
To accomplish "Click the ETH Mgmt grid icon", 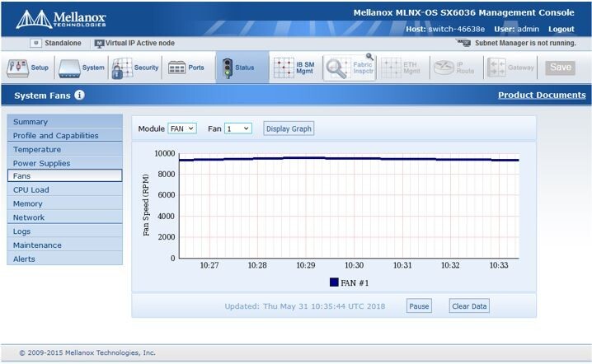I will coord(391,68).
